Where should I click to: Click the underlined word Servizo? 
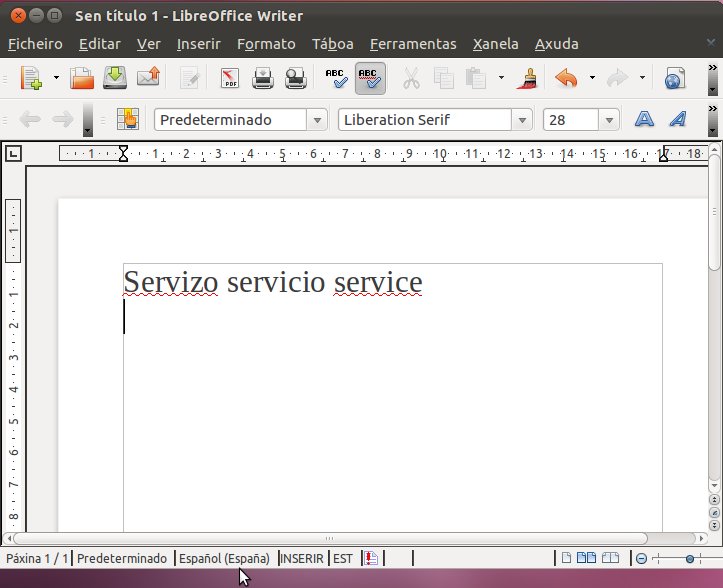(170, 282)
